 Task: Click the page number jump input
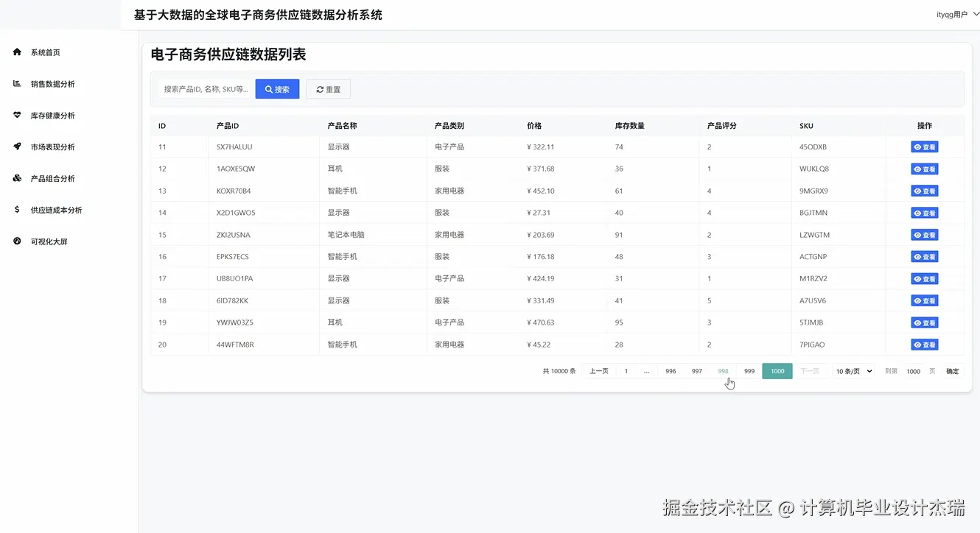(x=914, y=371)
